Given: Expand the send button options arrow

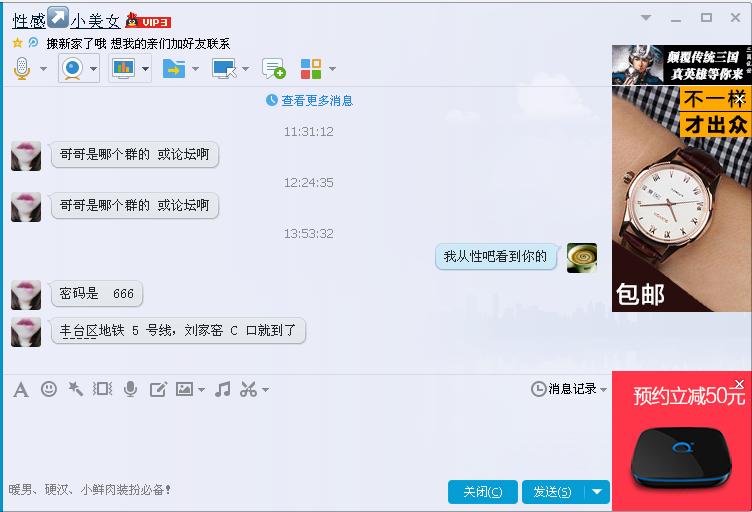Looking at the screenshot, I should tap(598, 492).
